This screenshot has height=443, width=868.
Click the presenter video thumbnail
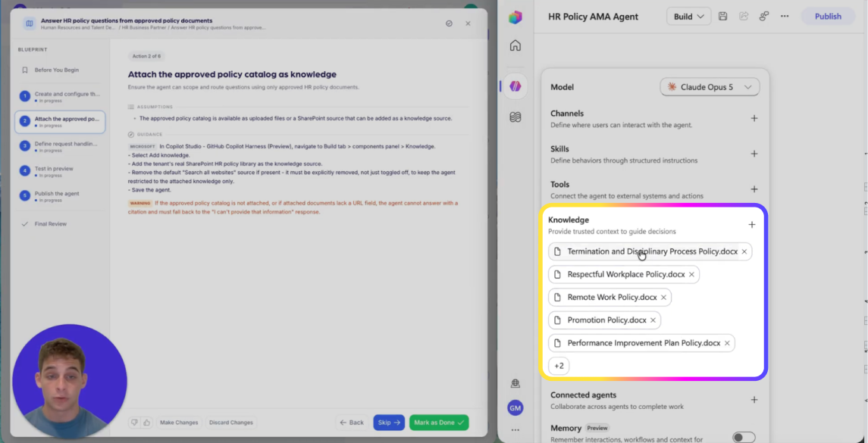coord(70,382)
